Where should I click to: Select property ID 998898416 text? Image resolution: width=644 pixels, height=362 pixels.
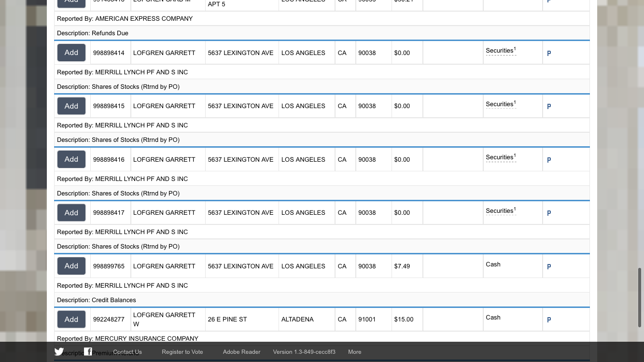coord(109,159)
